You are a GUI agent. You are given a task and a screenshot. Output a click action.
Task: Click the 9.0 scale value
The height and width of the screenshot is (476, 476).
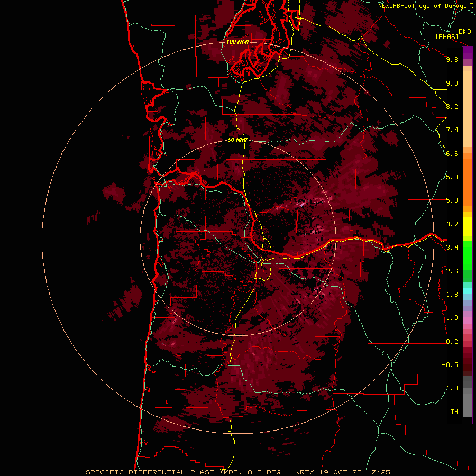click(452, 83)
